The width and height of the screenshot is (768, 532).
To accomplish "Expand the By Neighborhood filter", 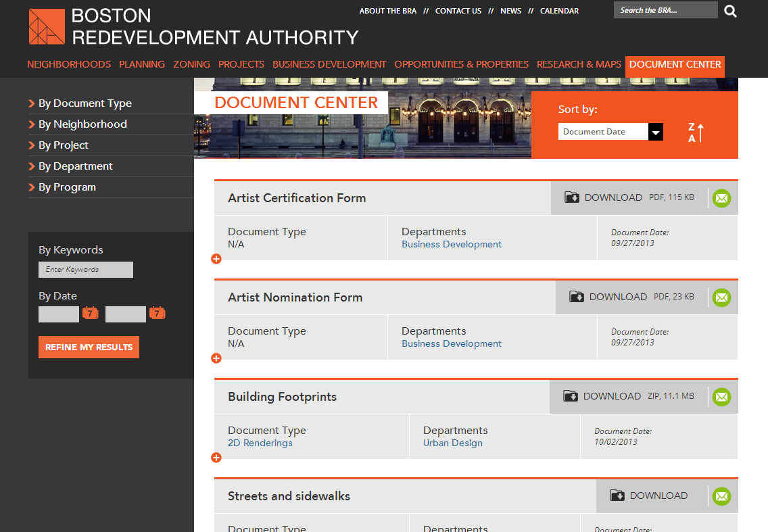I will [x=82, y=124].
